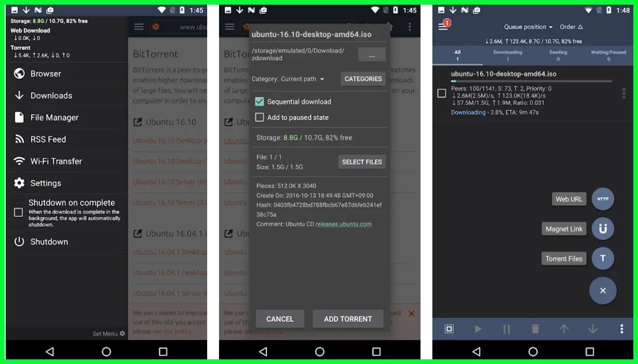Pause torrents with the pause icon
This screenshot has width=638, height=364.
[x=507, y=329]
